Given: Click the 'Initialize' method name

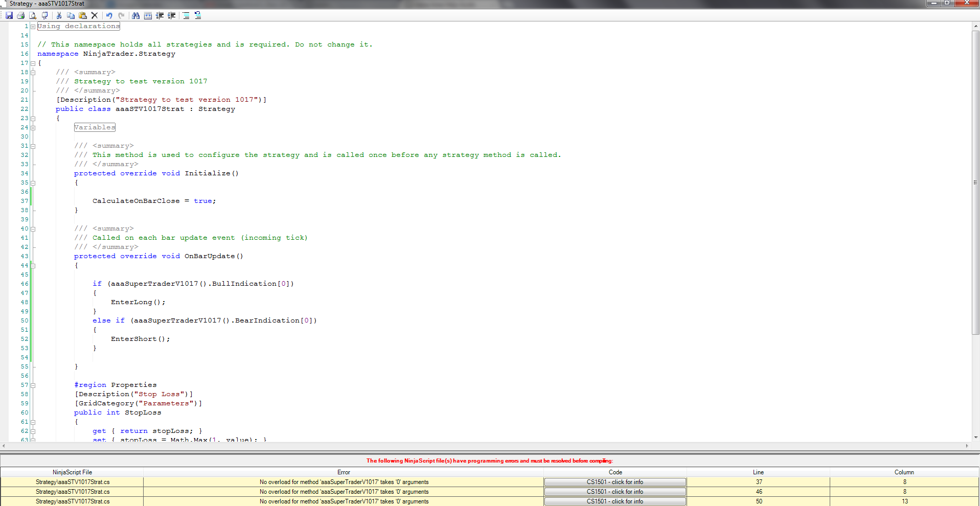Looking at the screenshot, I should pyautogui.click(x=208, y=173).
